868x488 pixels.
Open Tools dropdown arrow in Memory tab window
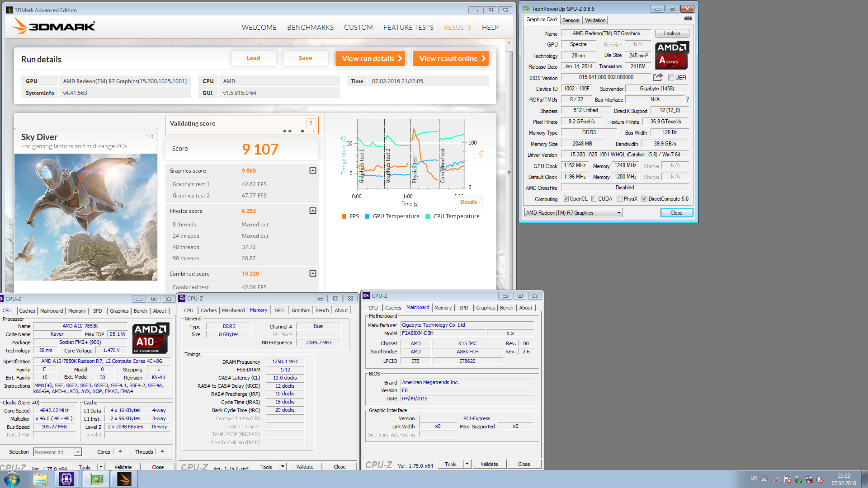pyautogui.click(x=283, y=466)
